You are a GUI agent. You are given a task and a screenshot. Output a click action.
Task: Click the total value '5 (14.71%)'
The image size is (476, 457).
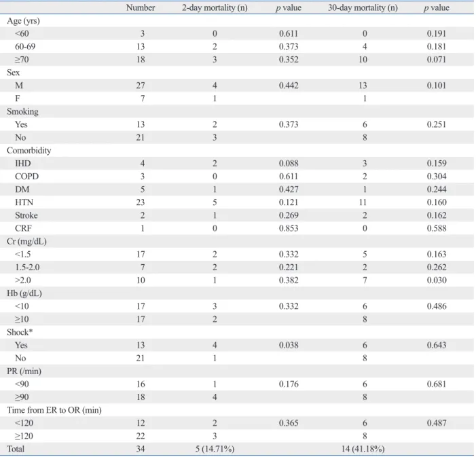click(215, 449)
